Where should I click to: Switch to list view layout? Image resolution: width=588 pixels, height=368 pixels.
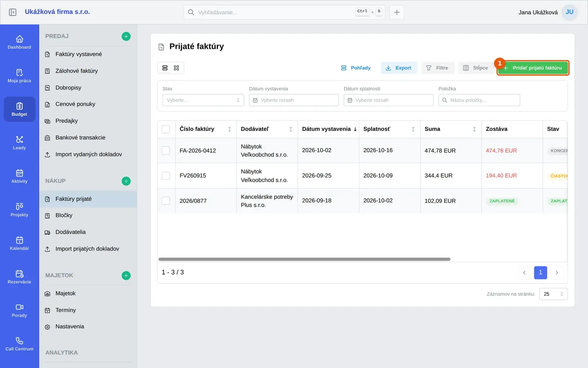(x=165, y=68)
